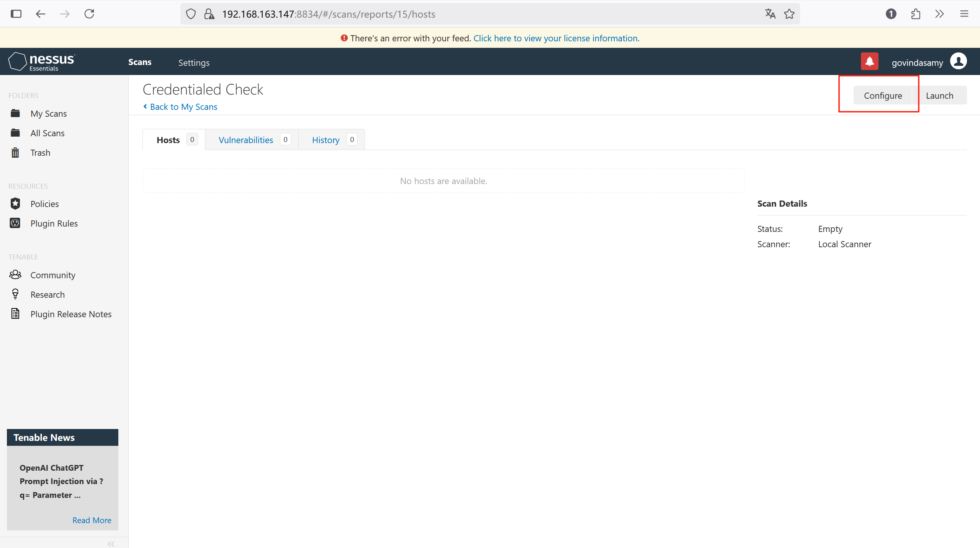Open the My Scans folder
980x548 pixels.
(49, 114)
